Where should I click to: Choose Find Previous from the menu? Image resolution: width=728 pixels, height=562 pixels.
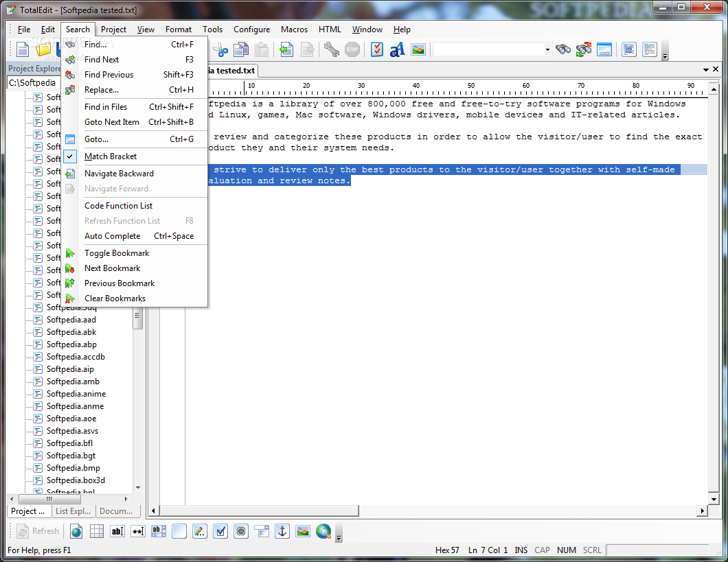point(135,75)
